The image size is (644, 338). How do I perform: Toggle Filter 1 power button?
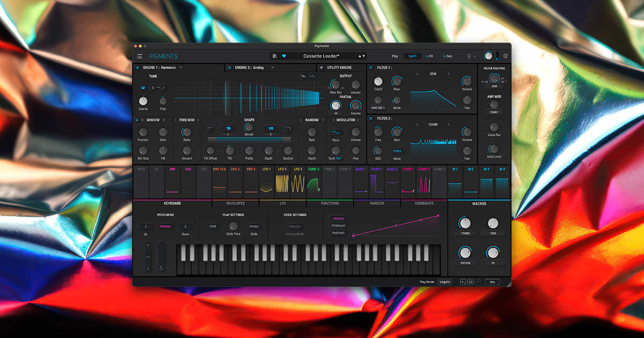tap(371, 68)
